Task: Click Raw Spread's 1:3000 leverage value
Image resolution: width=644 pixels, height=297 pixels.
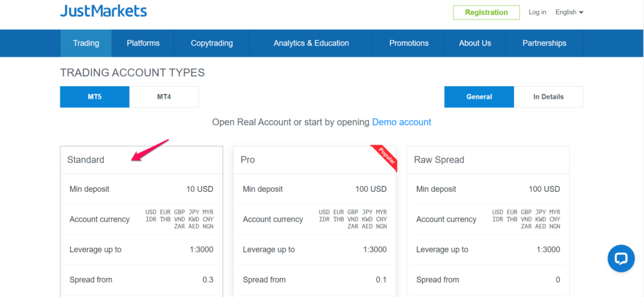Action: pos(548,249)
